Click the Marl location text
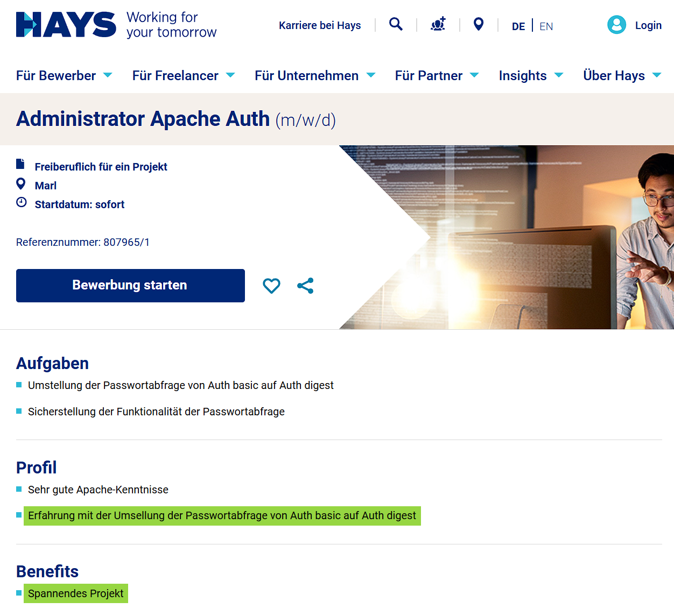 pyautogui.click(x=46, y=186)
